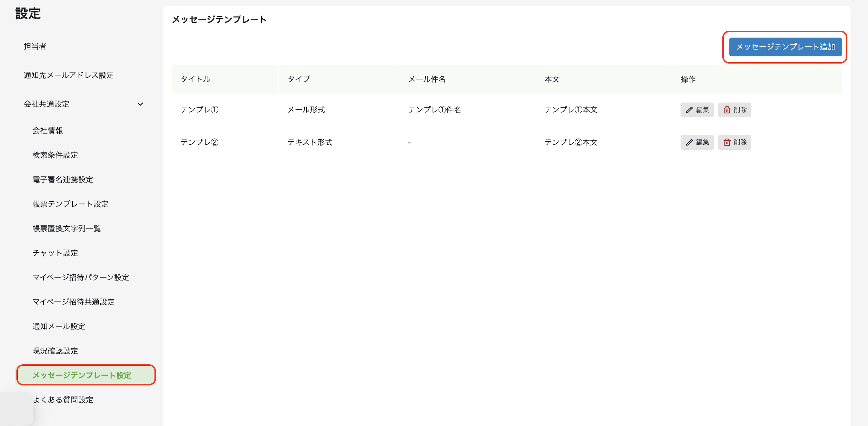Viewport: 868px width, 426px height.
Task: Open 通知先メールアドレス設定
Action: [x=69, y=75]
